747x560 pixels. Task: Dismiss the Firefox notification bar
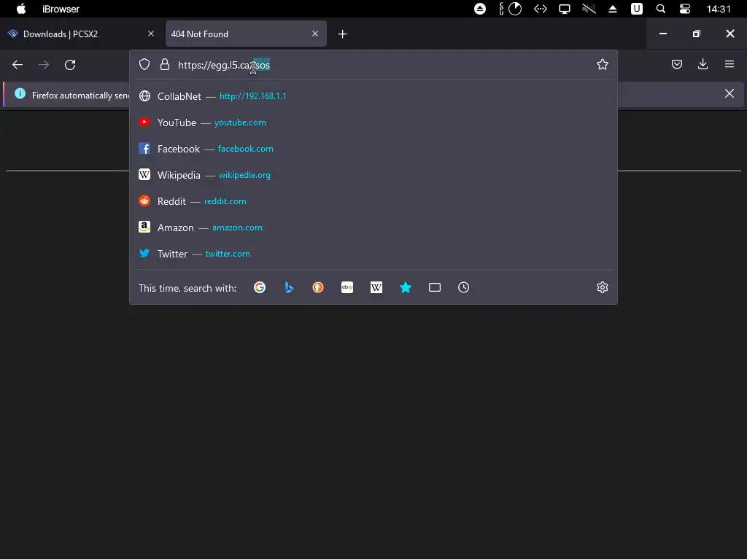pos(729,94)
